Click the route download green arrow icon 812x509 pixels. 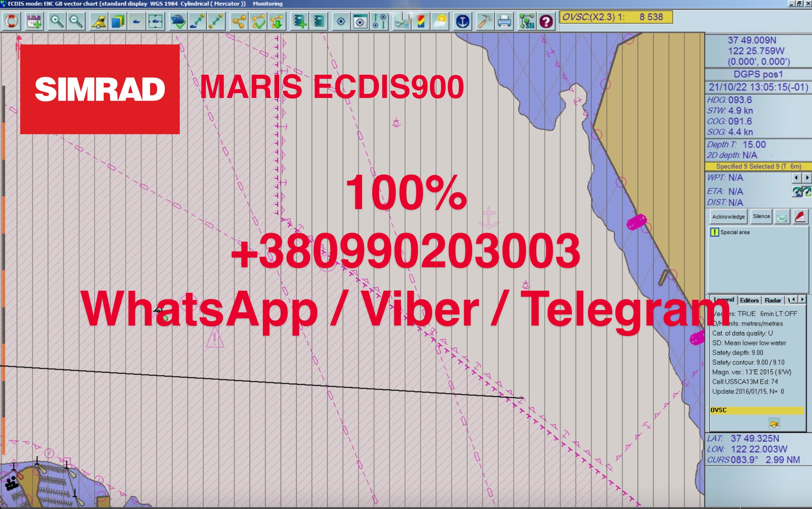pos(277,22)
